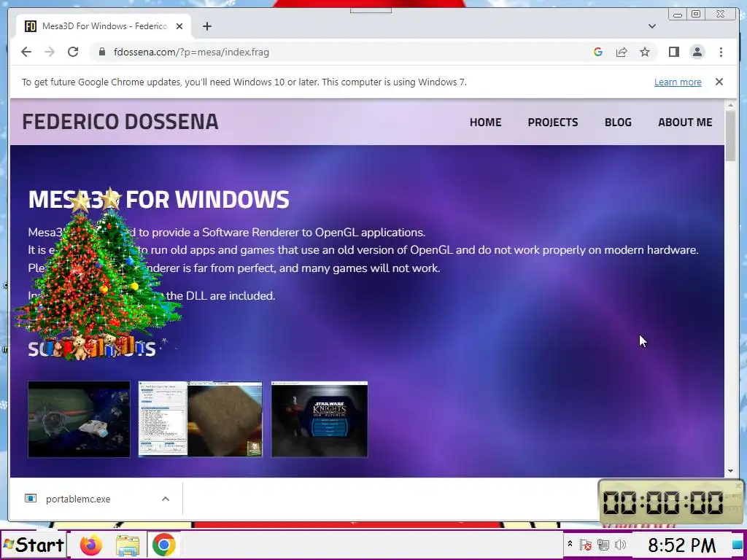Open File Explorer from taskbar
This screenshot has height=560, width=747.
point(128,545)
